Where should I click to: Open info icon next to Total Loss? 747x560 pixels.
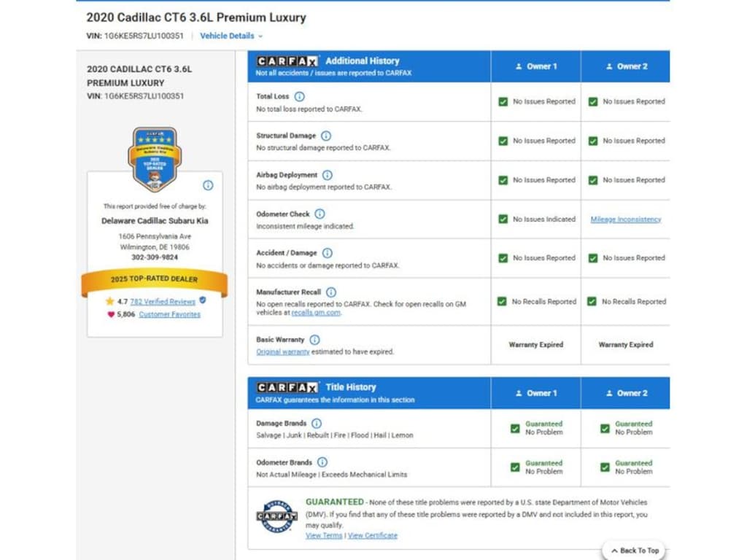click(x=299, y=97)
